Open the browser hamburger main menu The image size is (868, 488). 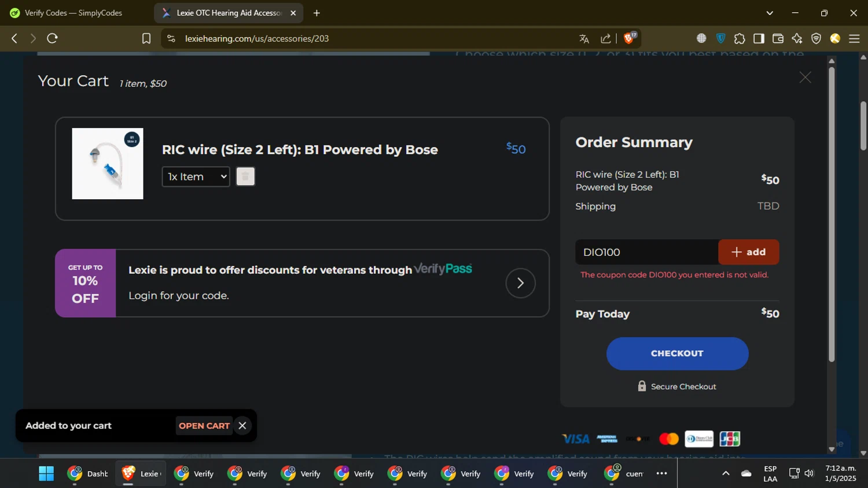854,38
